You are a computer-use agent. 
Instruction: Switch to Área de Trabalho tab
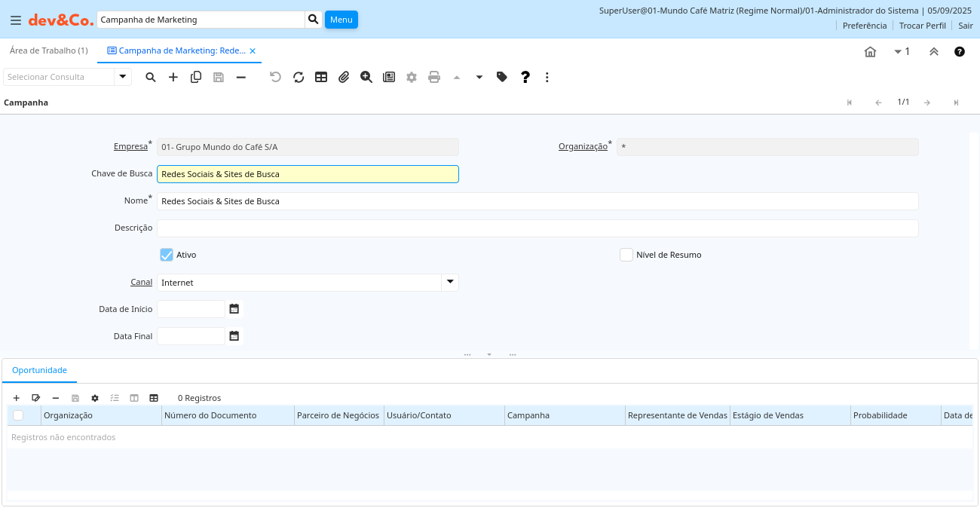(x=49, y=50)
